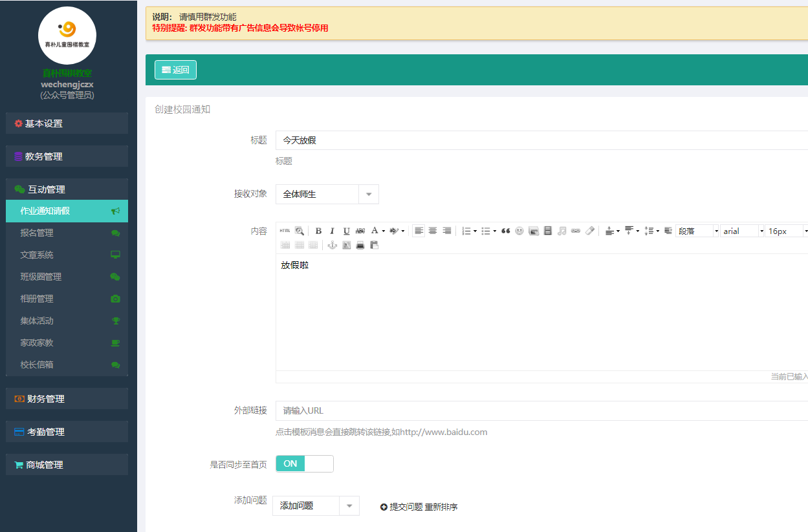The height and width of the screenshot is (532, 808).
Task: Toggle underline formatting
Action: click(x=347, y=231)
